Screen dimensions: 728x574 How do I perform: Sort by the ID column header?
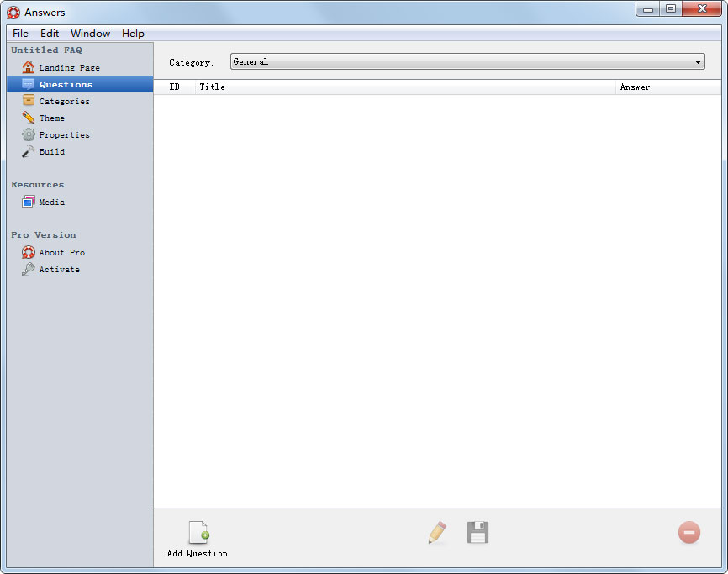(175, 87)
